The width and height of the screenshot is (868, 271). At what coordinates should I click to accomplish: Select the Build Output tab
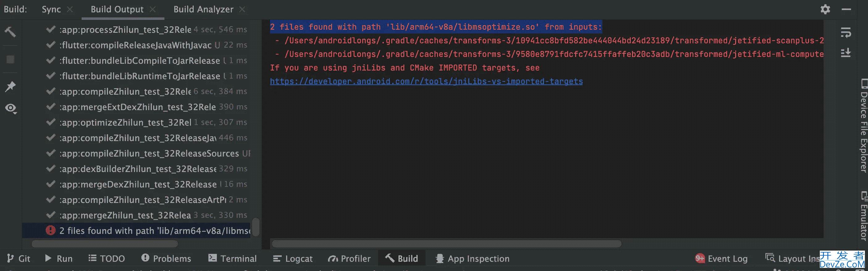coord(117,10)
